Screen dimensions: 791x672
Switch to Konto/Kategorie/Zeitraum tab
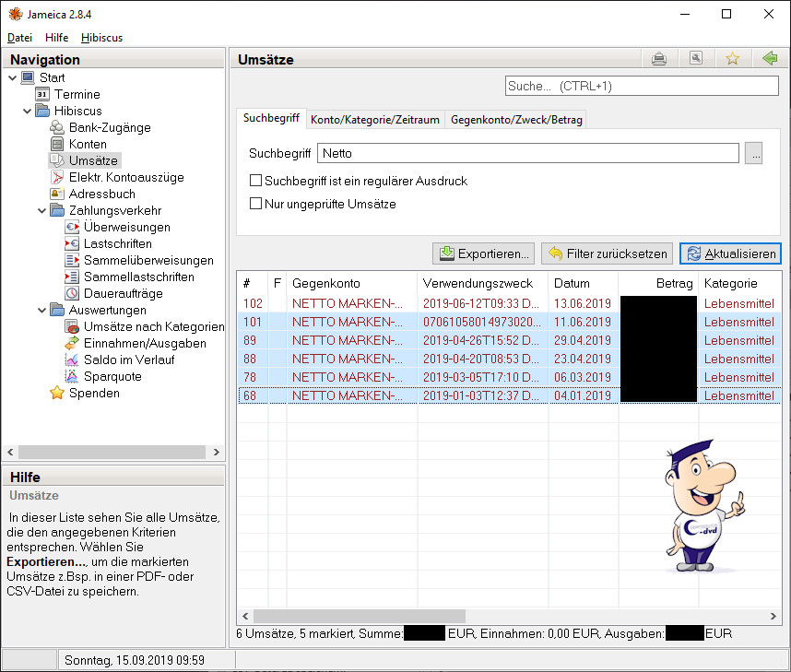375,120
